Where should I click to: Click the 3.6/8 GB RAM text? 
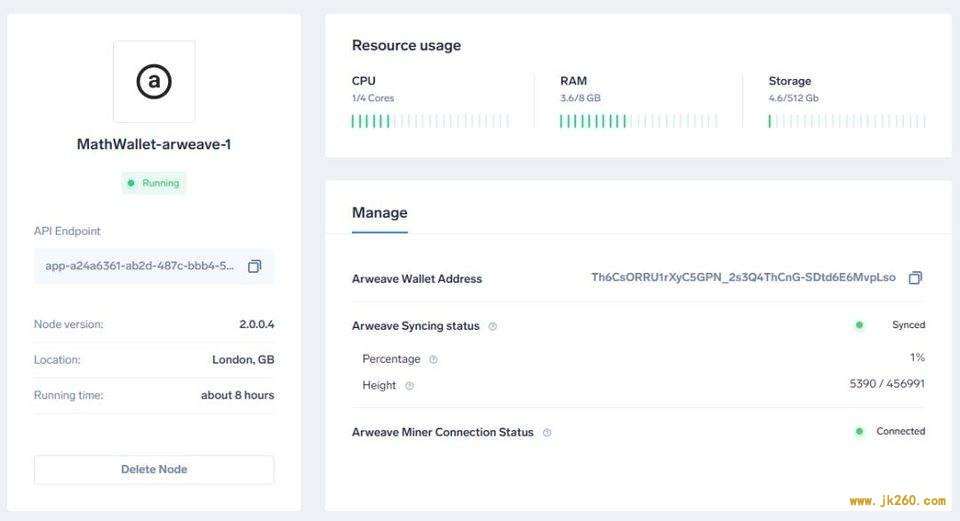(580, 98)
